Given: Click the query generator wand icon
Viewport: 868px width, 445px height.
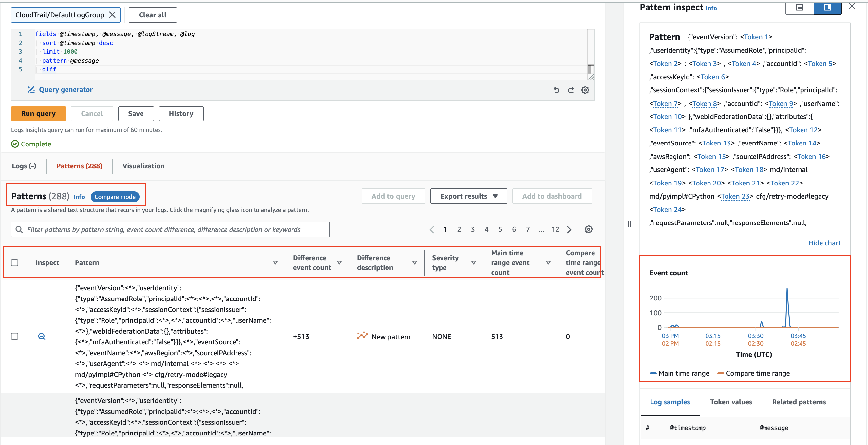Looking at the screenshot, I should 31,89.
